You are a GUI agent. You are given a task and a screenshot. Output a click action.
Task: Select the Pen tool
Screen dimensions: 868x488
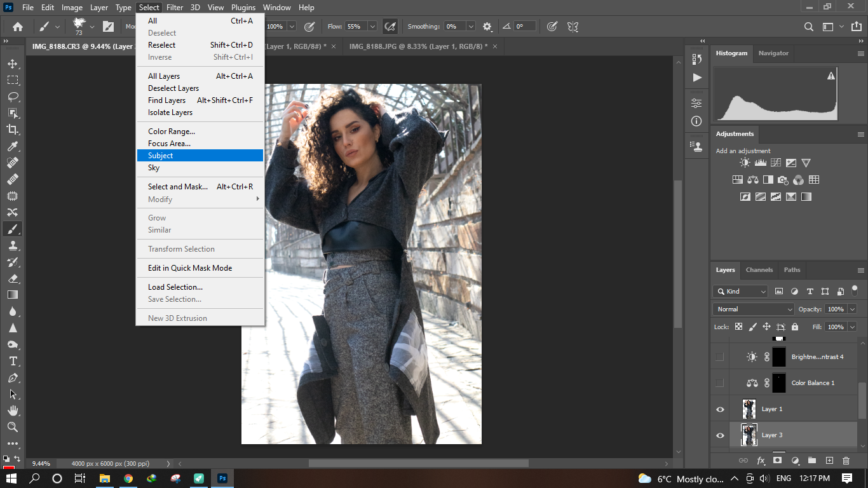pyautogui.click(x=13, y=377)
